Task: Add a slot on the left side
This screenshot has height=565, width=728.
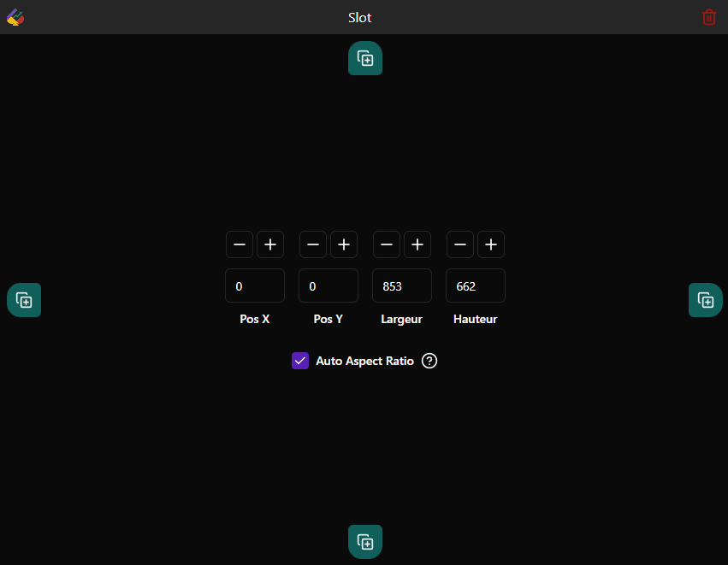Action: (24, 300)
